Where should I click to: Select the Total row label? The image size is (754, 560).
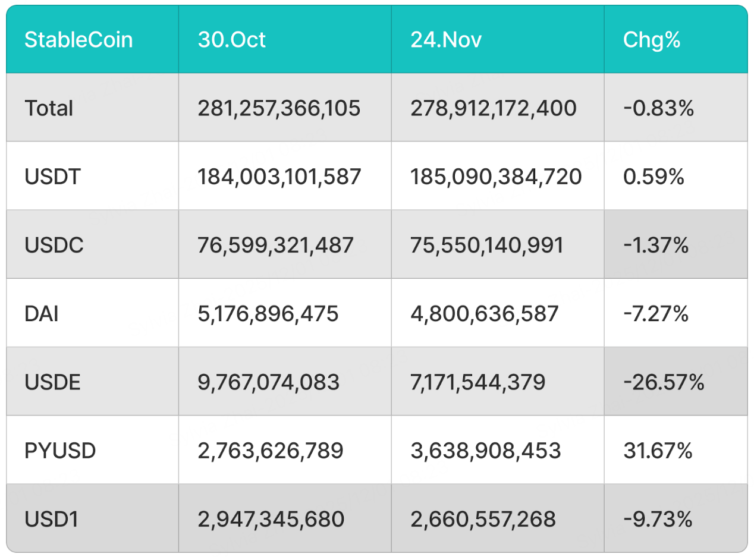tap(49, 108)
